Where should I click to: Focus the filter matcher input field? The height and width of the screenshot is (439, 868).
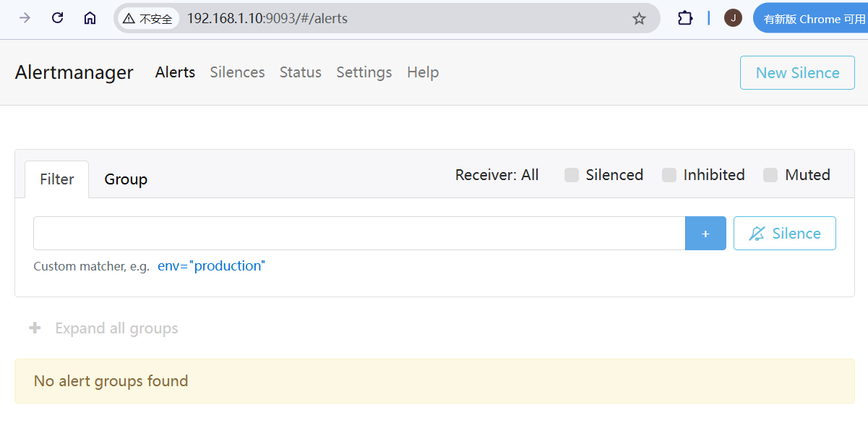[x=358, y=234]
